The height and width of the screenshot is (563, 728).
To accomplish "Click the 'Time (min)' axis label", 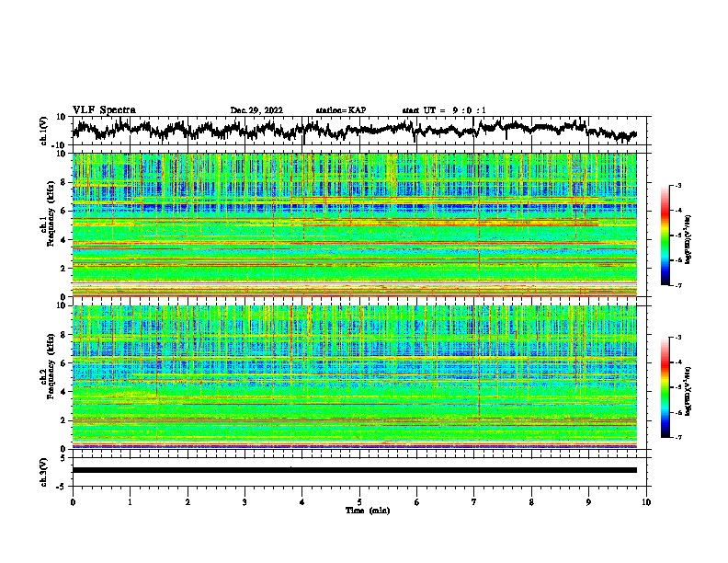I will tap(368, 511).
